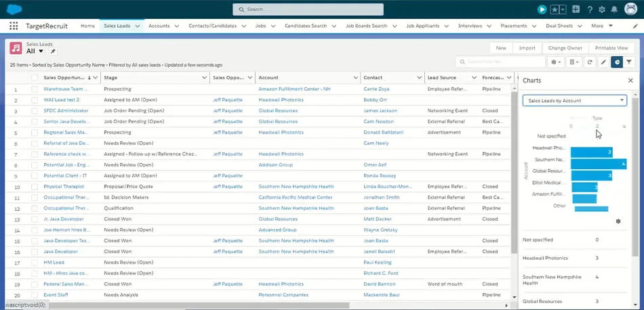The image size is (644, 310).
Task: Expand the More navigation menu
Action: [601, 26]
